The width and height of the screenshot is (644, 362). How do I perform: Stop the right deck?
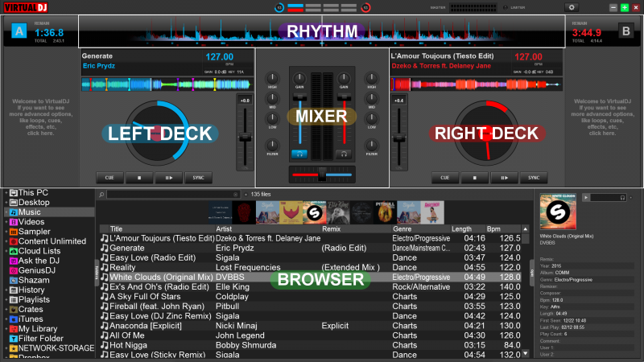pos(474,178)
